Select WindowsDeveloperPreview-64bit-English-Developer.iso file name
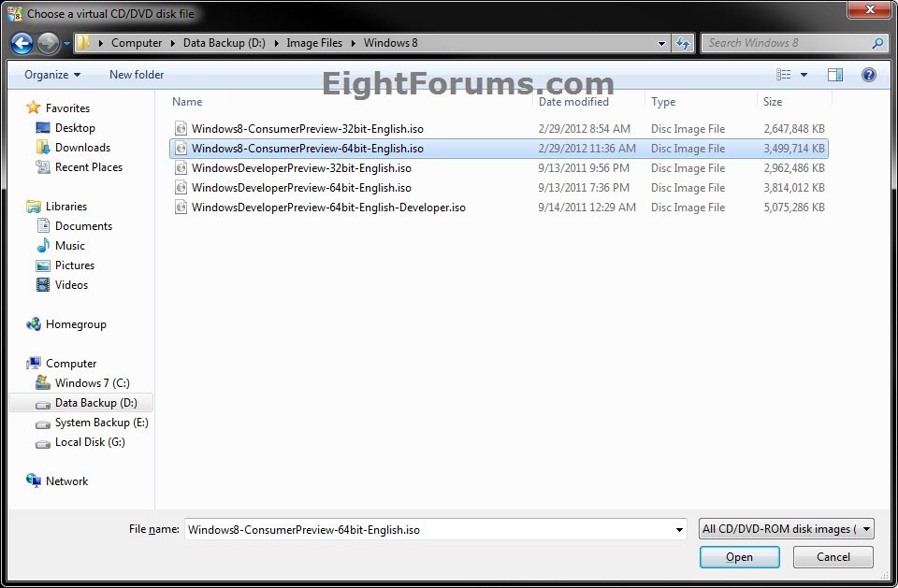This screenshot has height=588, width=898. [328, 208]
